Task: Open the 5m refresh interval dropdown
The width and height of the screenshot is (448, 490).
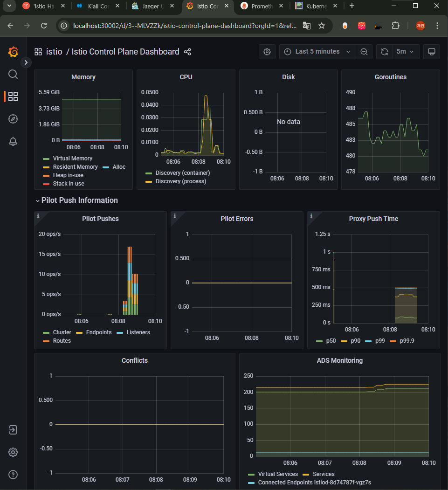Action: click(x=405, y=52)
